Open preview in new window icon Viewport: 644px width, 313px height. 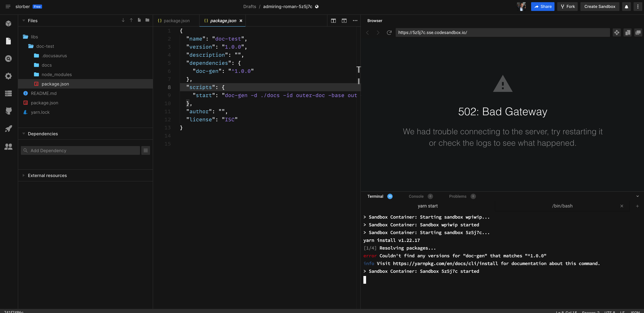(x=638, y=32)
